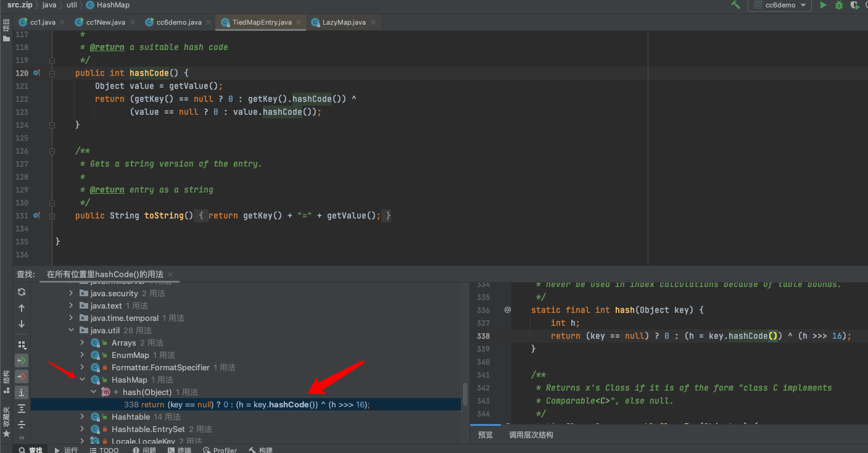Expand the java.security node
868x453 pixels.
[72, 293]
